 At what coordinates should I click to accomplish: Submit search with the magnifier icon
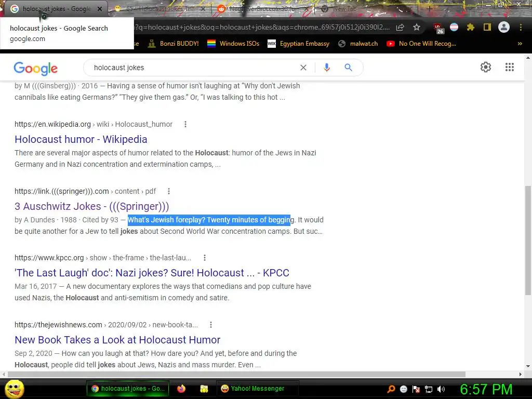(x=348, y=68)
